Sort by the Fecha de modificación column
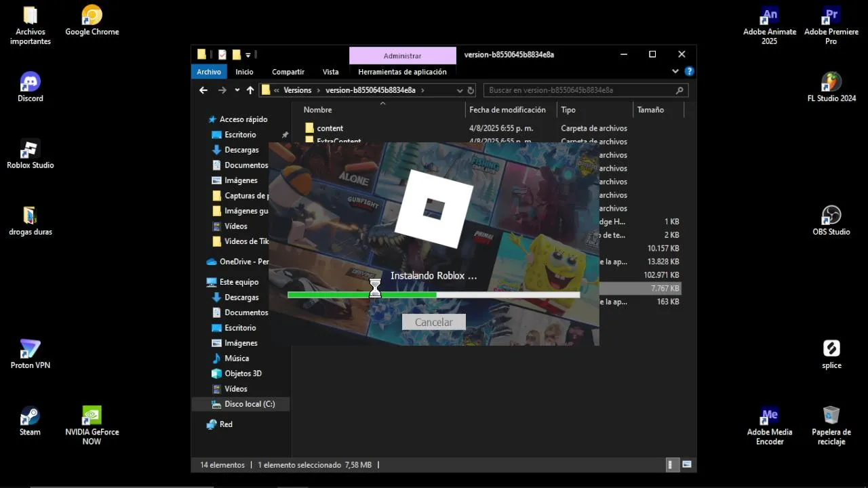868x488 pixels. (x=507, y=110)
